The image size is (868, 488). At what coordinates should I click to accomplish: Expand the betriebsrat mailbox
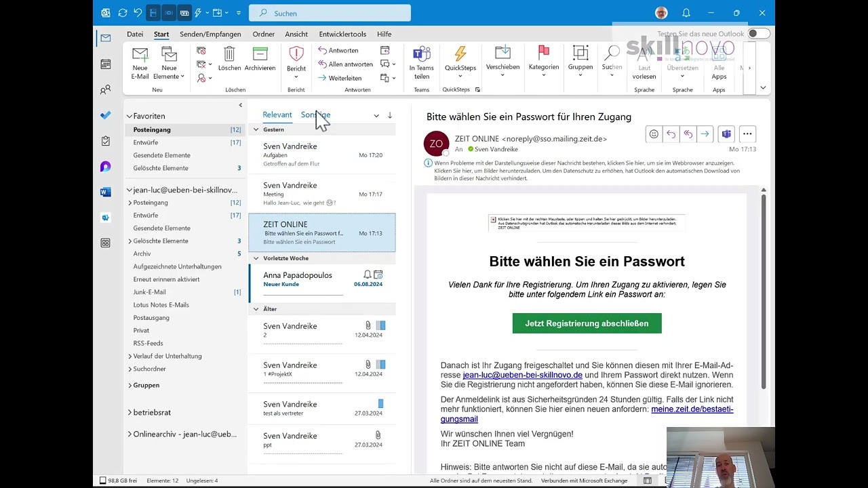[130, 412]
